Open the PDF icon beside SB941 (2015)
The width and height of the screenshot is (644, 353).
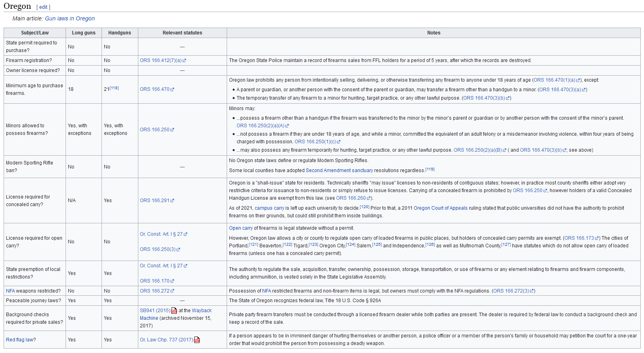(x=174, y=311)
